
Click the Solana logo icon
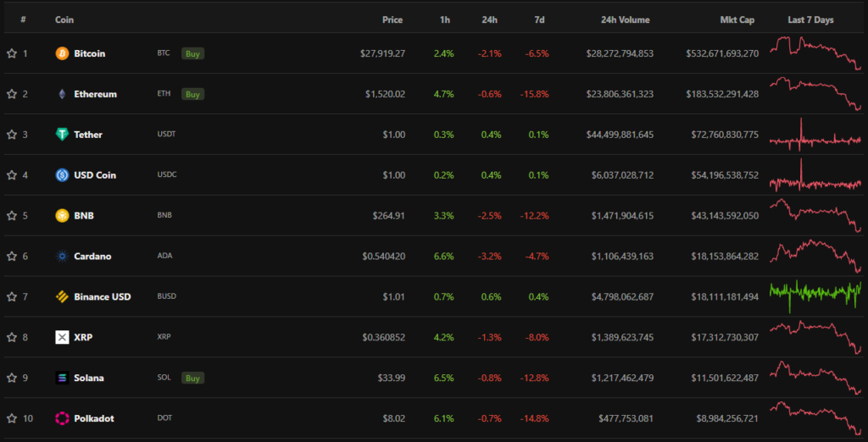[x=62, y=378]
